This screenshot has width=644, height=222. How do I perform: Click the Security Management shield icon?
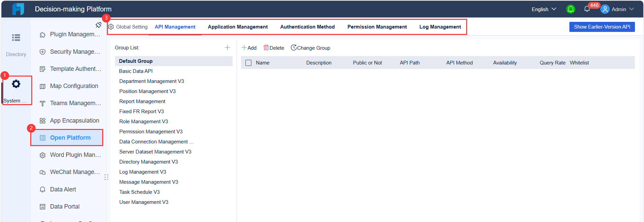pos(42,52)
